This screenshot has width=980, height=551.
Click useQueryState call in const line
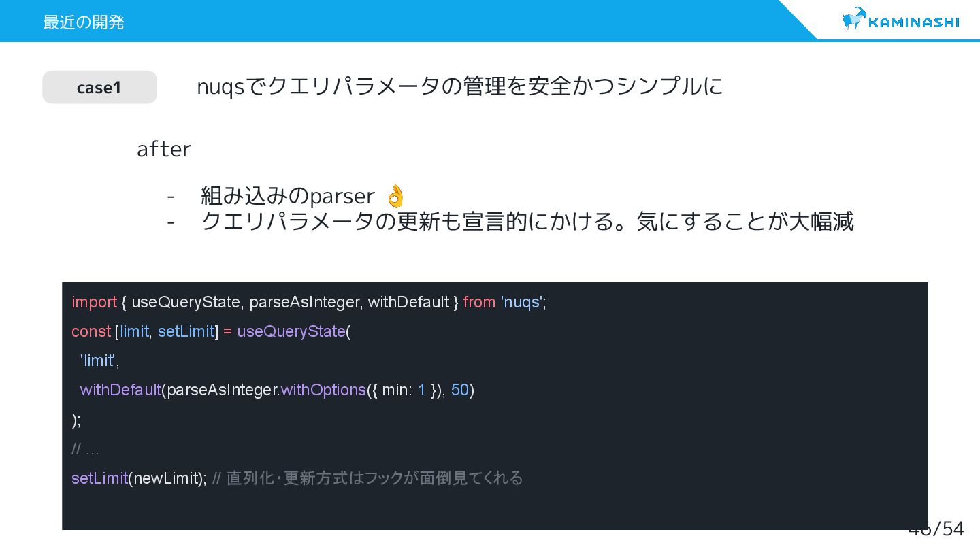click(291, 331)
